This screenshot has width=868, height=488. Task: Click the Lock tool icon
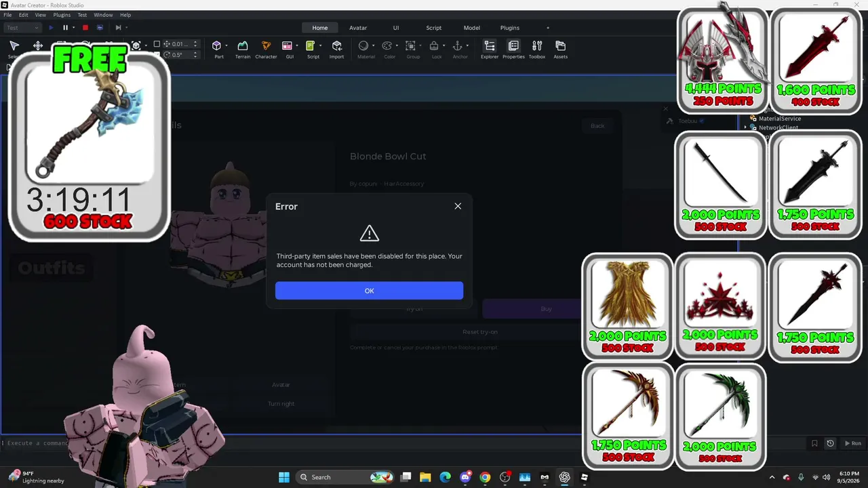(434, 45)
